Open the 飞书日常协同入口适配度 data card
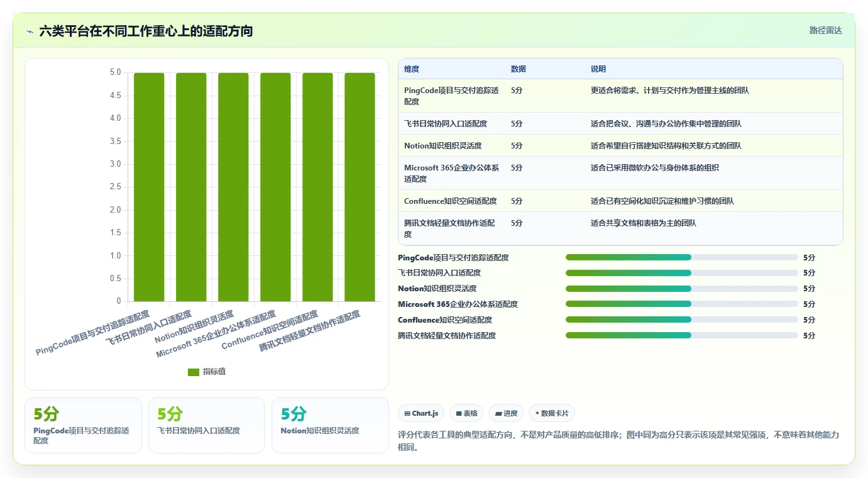This screenshot has width=868, height=478. 207,425
